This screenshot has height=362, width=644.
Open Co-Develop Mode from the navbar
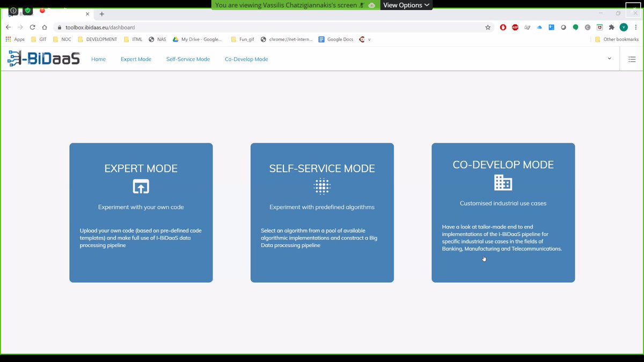(246, 59)
